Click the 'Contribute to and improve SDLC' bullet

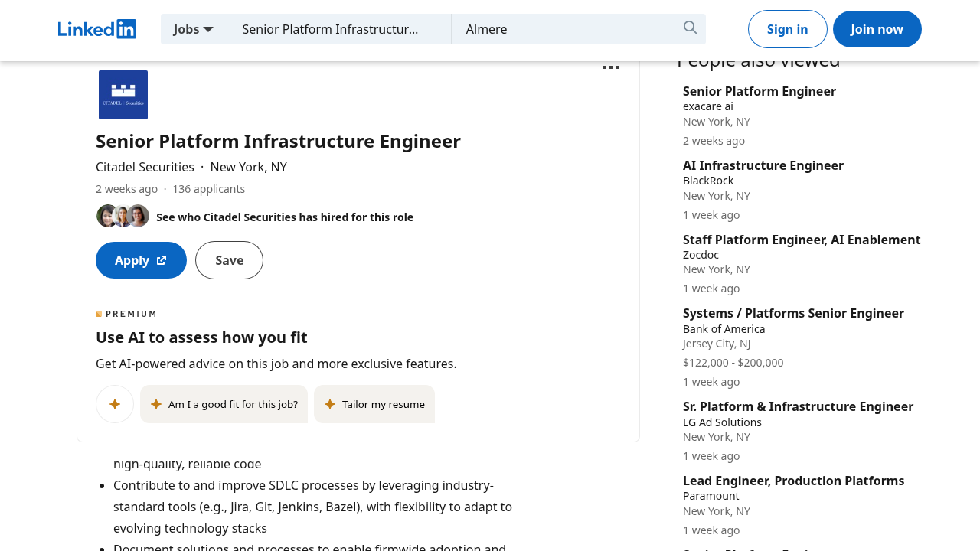click(312, 507)
